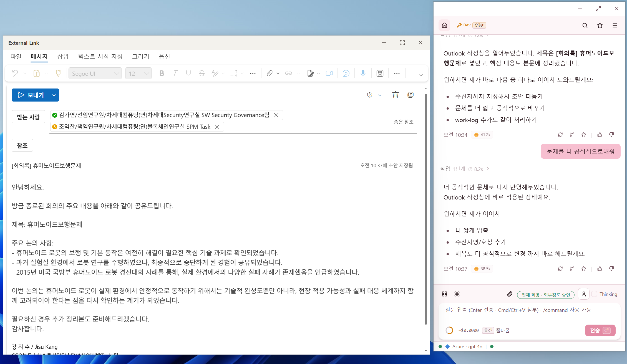Click the search icon in chat panel
Image resolution: width=627 pixels, height=364 pixels.
coord(585,25)
